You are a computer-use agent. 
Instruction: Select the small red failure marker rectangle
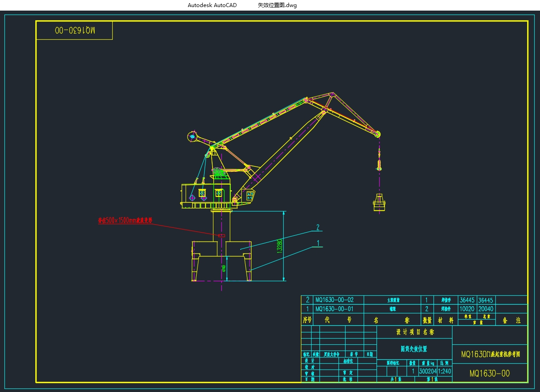pyautogui.click(x=221, y=236)
